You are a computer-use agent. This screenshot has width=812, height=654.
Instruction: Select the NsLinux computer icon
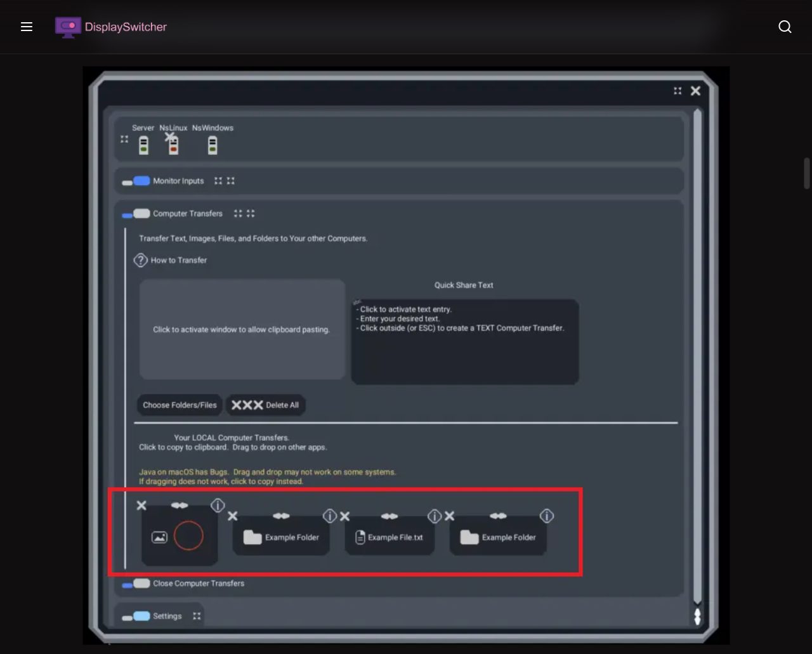(173, 145)
